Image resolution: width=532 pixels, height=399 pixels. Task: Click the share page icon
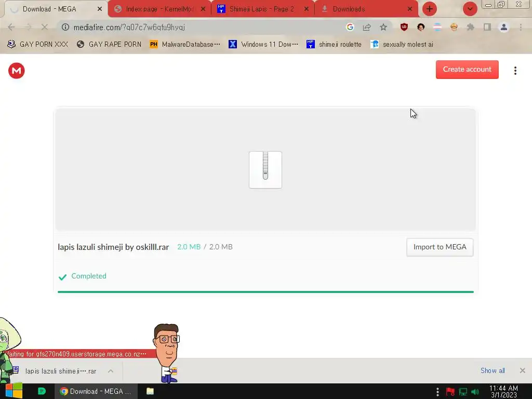point(366,27)
